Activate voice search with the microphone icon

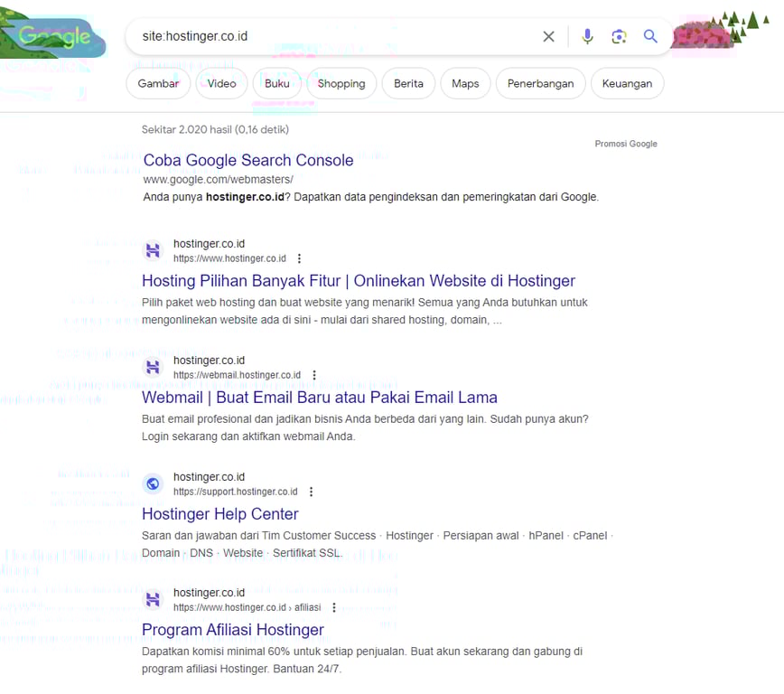click(x=587, y=37)
